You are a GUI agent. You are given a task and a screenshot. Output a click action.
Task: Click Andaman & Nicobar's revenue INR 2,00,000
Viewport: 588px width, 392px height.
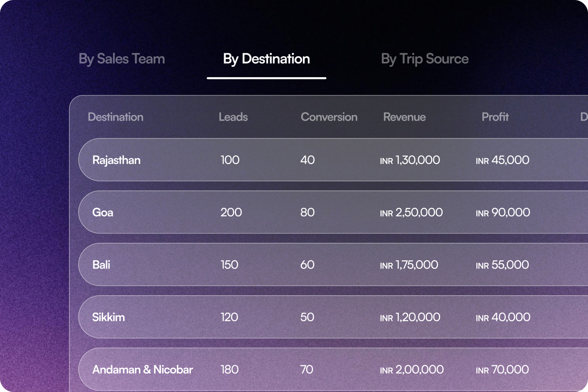[412, 369]
